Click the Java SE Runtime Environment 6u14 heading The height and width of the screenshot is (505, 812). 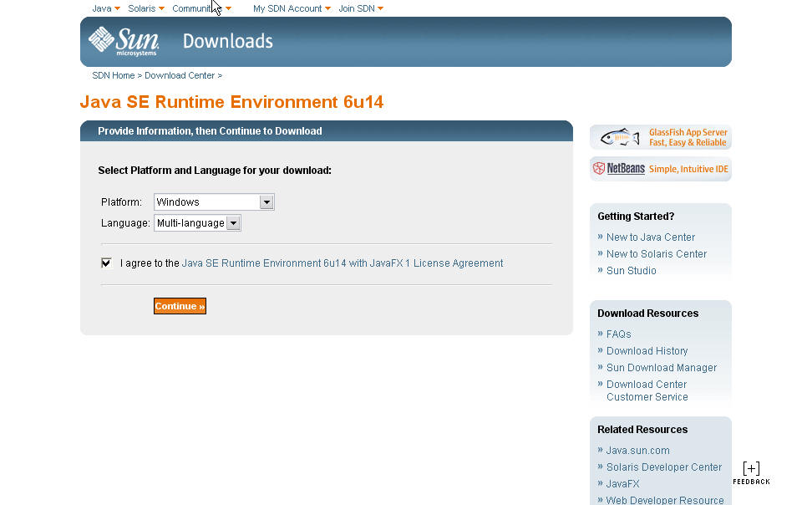[x=231, y=102]
